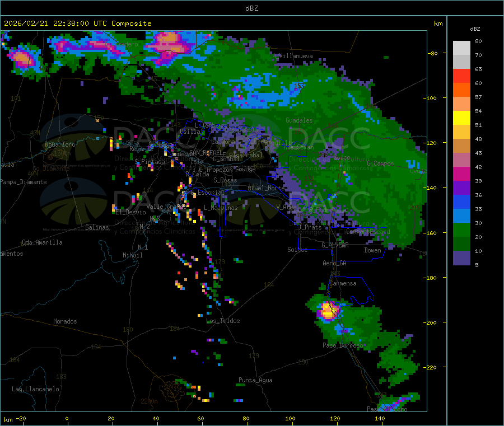Image resolution: width=504 pixels, height=426 pixels.
Task: Select the white 80 dBZ legend swatch
Action: coord(461,48)
